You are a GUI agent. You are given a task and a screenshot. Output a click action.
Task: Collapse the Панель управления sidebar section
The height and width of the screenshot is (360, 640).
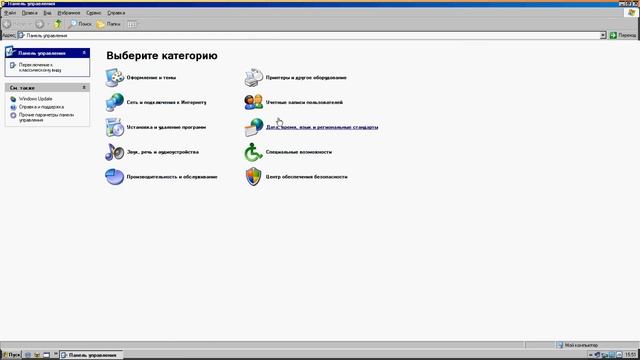tap(84, 53)
